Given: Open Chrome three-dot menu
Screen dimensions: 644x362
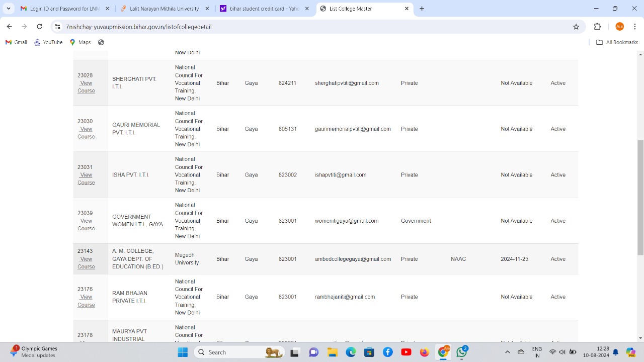Looking at the screenshot, I should point(635,27).
